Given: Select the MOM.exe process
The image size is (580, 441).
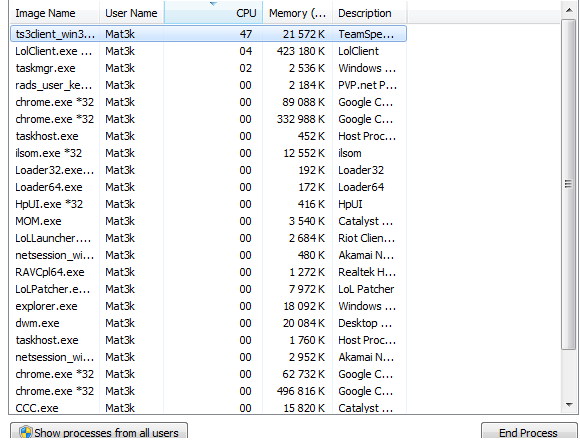Looking at the screenshot, I should coord(209,221).
